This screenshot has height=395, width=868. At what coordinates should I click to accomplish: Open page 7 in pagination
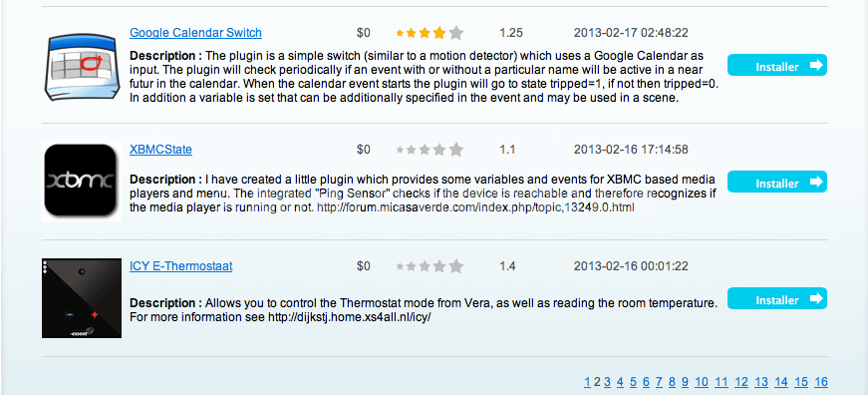coord(660,382)
